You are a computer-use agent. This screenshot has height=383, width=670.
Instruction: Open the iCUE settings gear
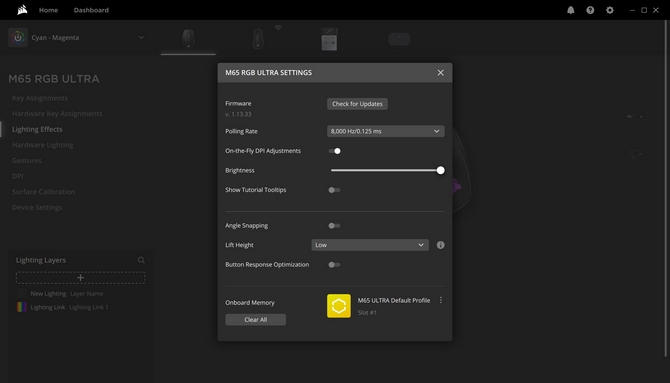(x=610, y=10)
